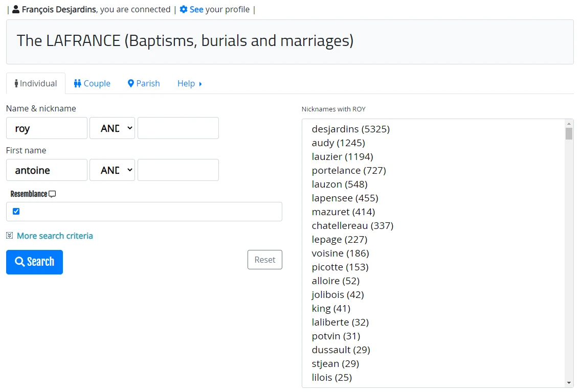Select nickname dussault (29)
This screenshot has width=581, height=392.
(x=341, y=350)
